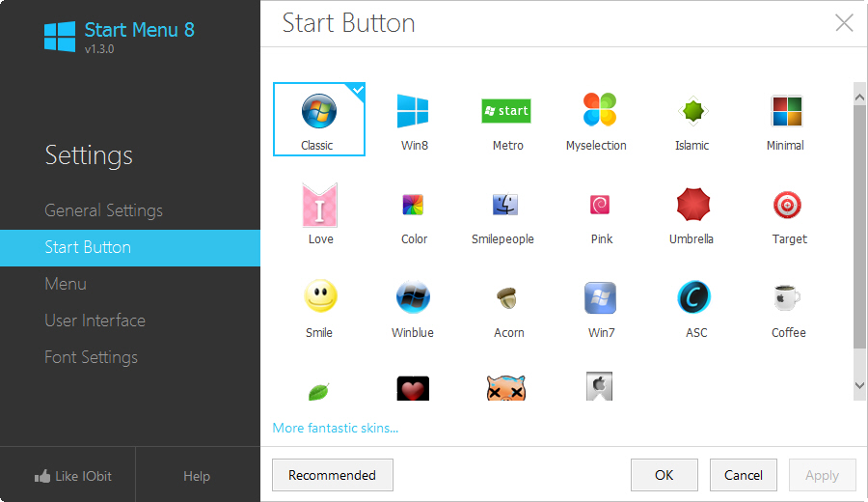Open the Menu settings page
This screenshot has height=502, width=868.
(x=66, y=284)
